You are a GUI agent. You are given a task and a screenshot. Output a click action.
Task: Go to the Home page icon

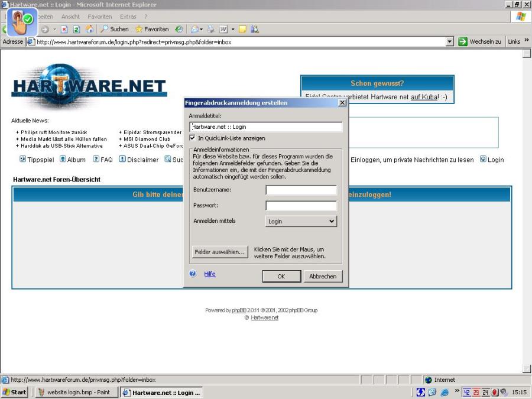[x=89, y=29]
